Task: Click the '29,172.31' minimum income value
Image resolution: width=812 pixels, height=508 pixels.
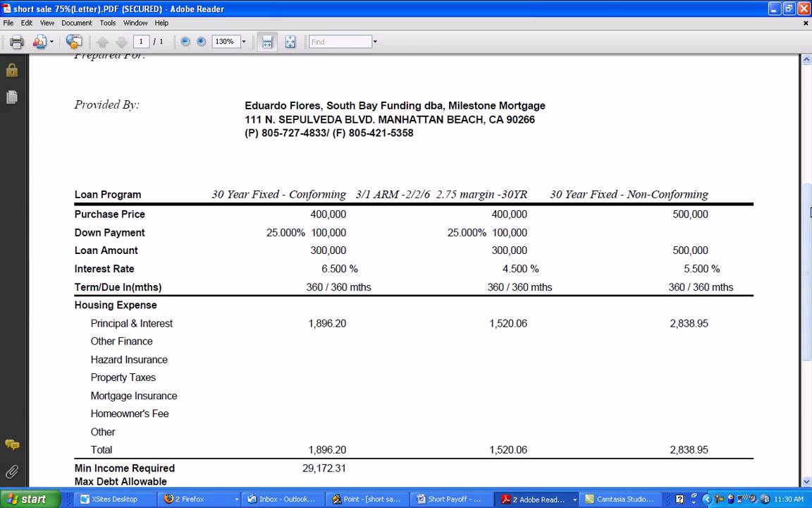Action: [324, 468]
